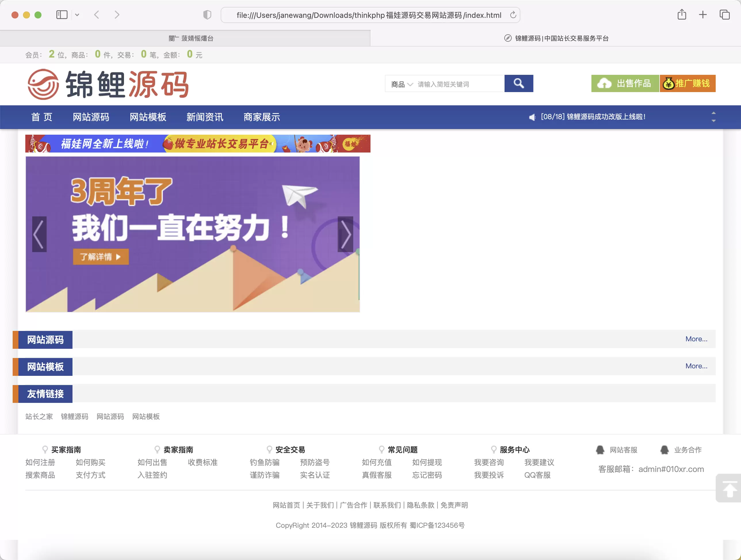Contact 网站客服 via the QQ icon
741x560 pixels.
point(600,450)
